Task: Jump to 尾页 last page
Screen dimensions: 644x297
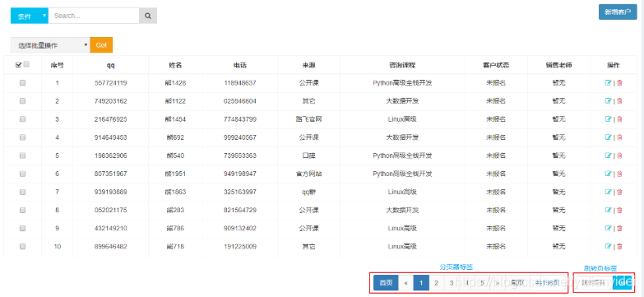Action: (517, 283)
